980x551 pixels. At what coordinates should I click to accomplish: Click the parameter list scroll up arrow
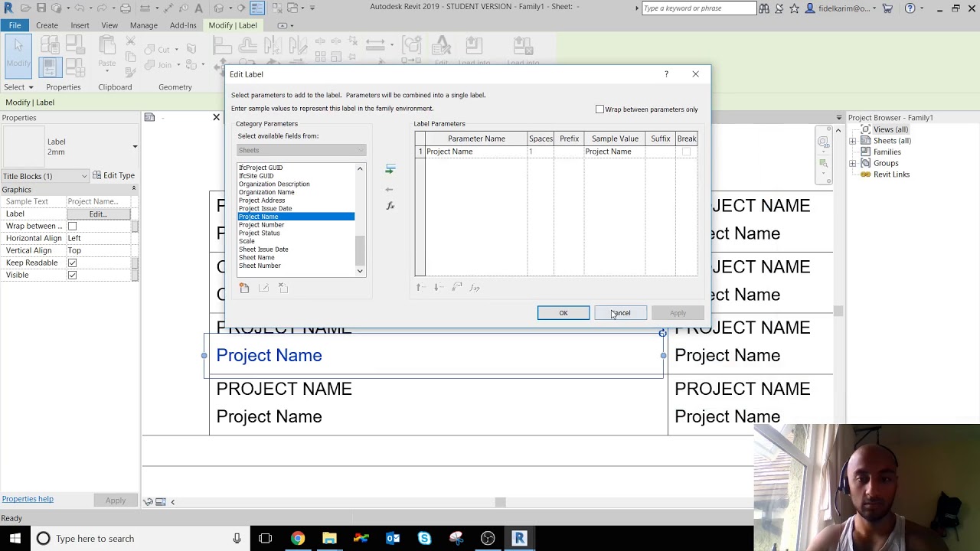tap(360, 168)
